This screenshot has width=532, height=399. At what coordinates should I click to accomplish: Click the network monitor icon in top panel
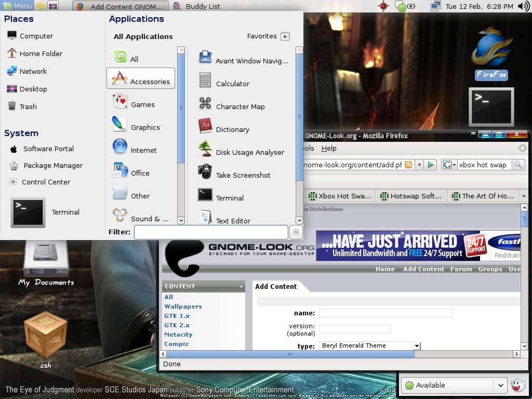click(436, 6)
